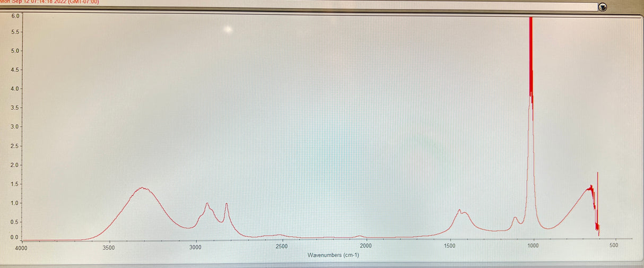Click the 6.0 y-axis tick label
The height and width of the screenshot is (268, 644).
pyautogui.click(x=15, y=16)
